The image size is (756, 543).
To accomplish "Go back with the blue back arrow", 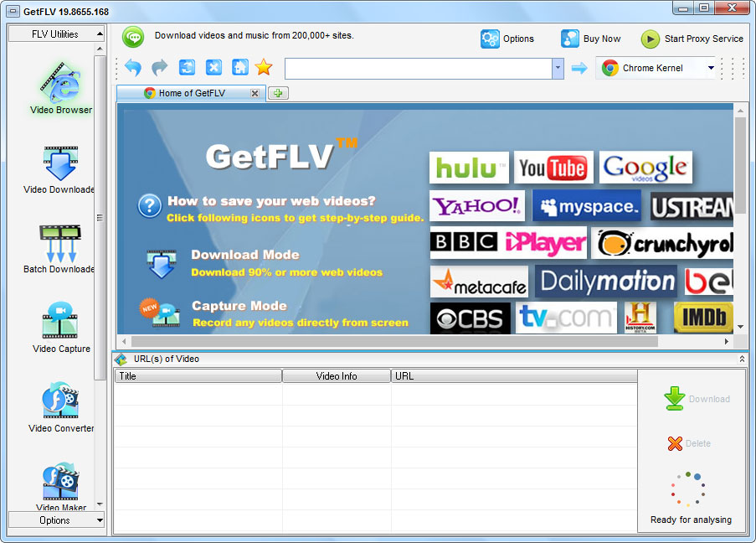I will point(133,68).
